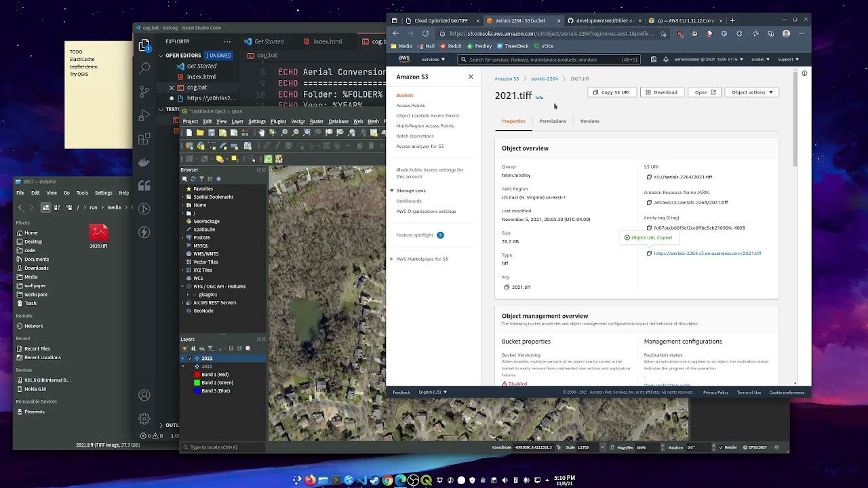
Task: Copy the Object URL via its copy icon
Action: click(649, 253)
